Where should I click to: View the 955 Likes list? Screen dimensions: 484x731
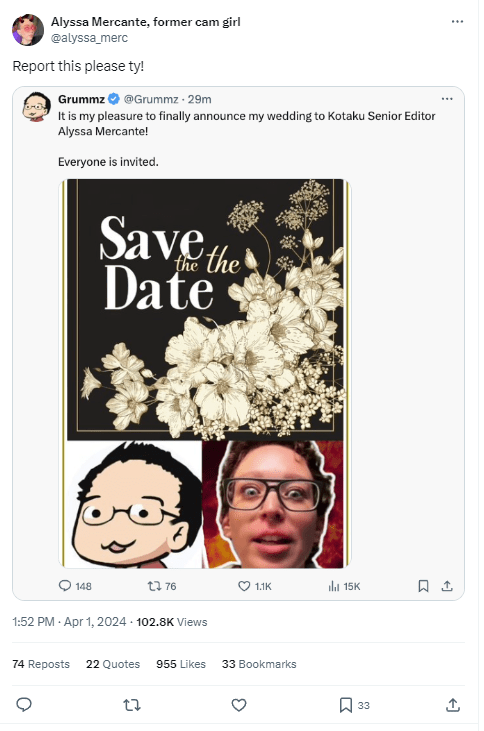click(x=181, y=664)
